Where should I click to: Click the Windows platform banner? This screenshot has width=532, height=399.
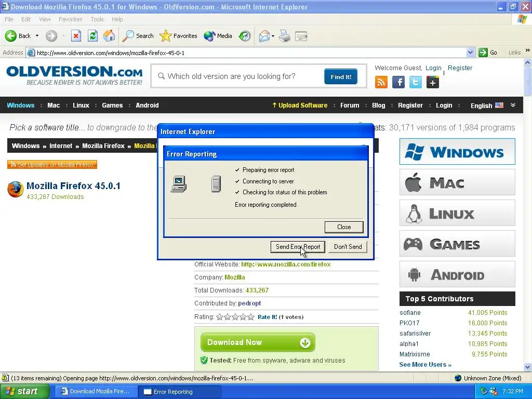point(457,151)
